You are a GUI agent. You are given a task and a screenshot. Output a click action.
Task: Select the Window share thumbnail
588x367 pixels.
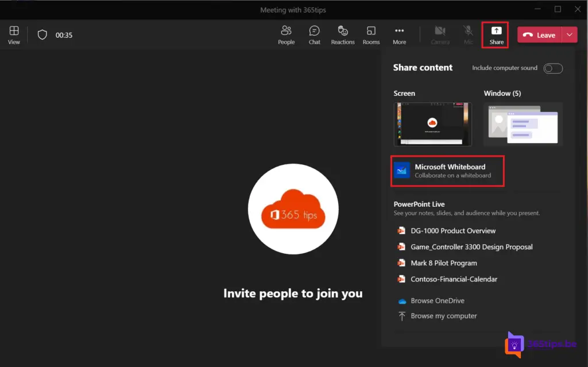coord(523,124)
